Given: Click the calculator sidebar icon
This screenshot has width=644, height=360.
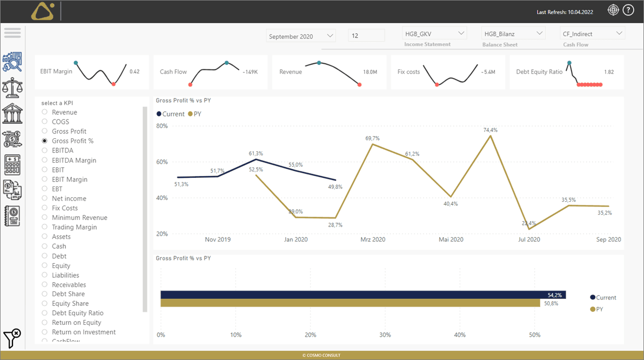Looking at the screenshot, I should 12,164.
